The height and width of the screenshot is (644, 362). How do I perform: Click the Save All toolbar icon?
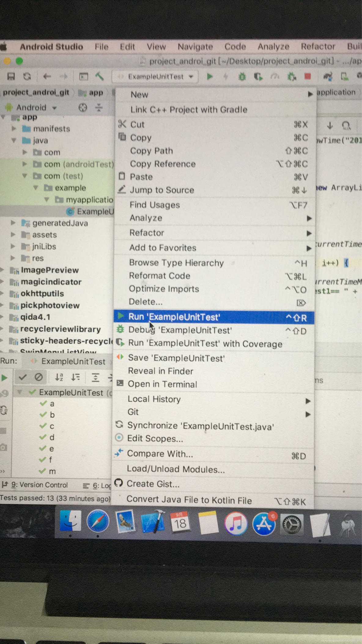[11, 76]
